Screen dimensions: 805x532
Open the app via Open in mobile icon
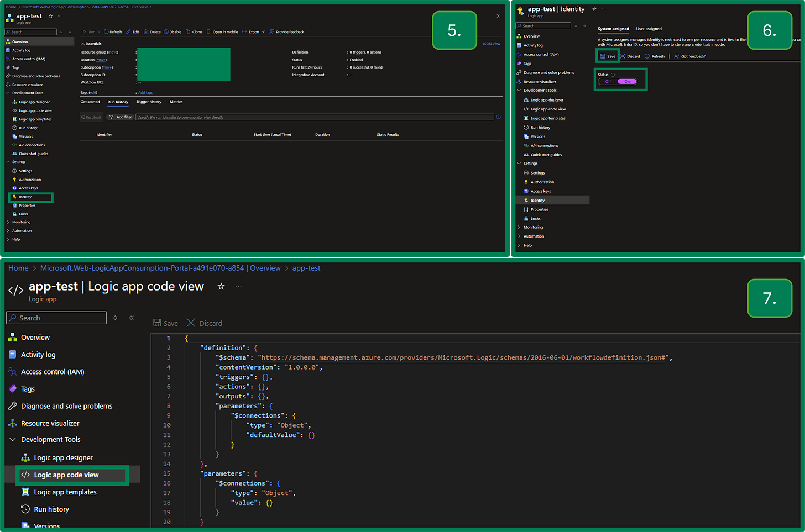[208, 32]
